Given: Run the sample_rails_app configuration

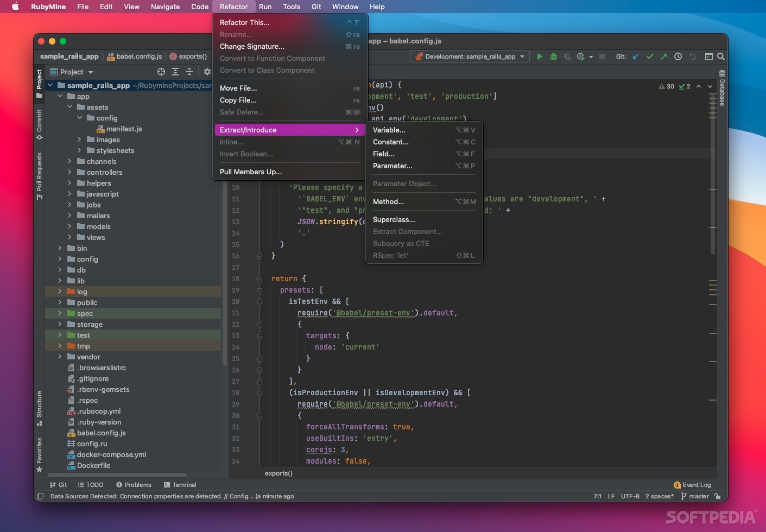Looking at the screenshot, I should point(539,56).
